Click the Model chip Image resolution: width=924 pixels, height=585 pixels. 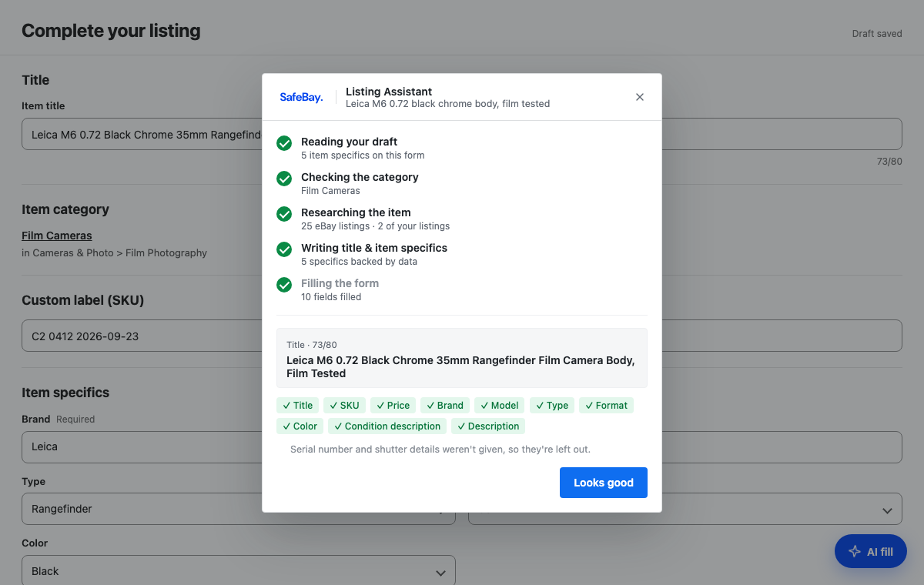pyautogui.click(x=500, y=406)
